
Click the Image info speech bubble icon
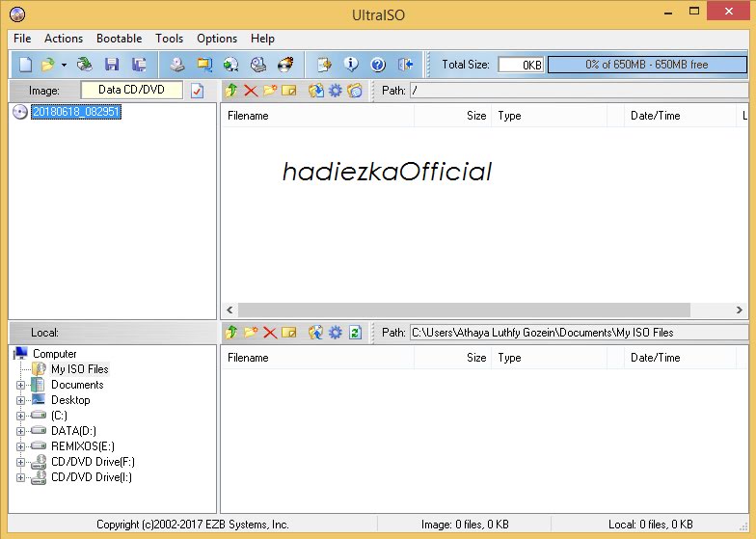pyautogui.click(x=351, y=64)
